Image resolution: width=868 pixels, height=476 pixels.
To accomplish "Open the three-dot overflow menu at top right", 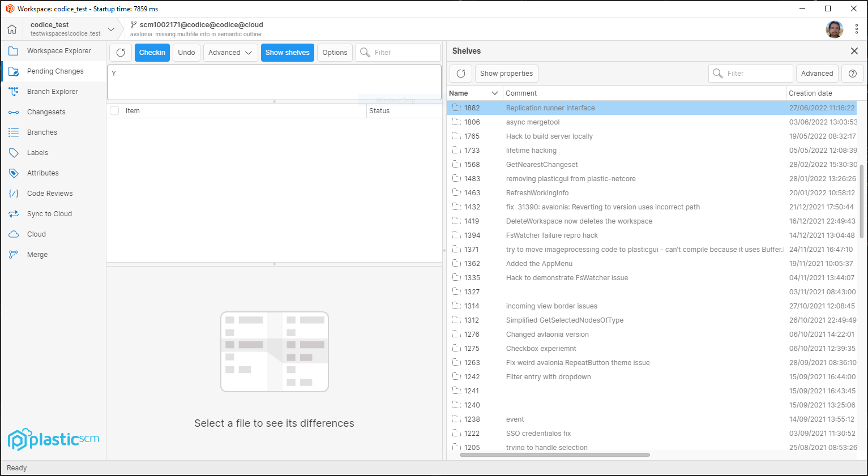I will click(857, 28).
